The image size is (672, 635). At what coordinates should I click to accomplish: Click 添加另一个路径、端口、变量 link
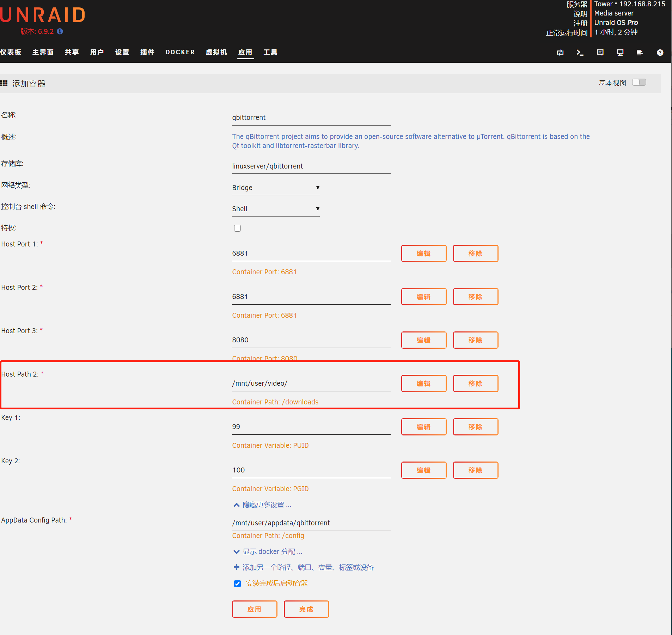[x=308, y=567]
